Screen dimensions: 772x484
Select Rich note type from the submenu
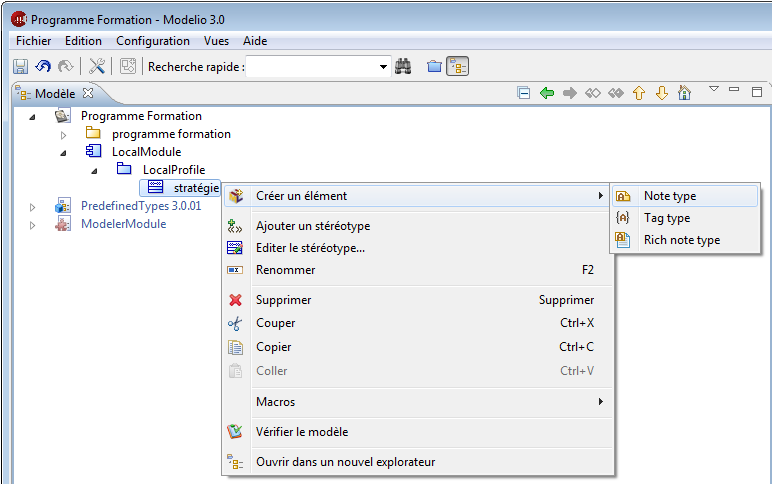(685, 240)
